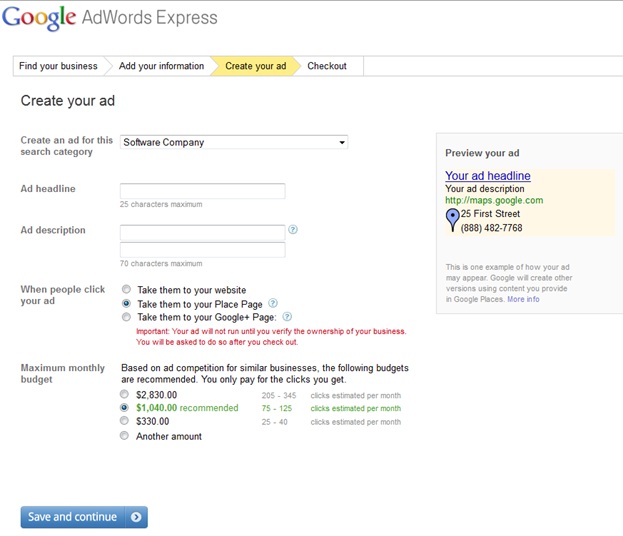Screen dimensions: 623x536
Task: Select 'Take them to your website' option
Action: (126, 290)
